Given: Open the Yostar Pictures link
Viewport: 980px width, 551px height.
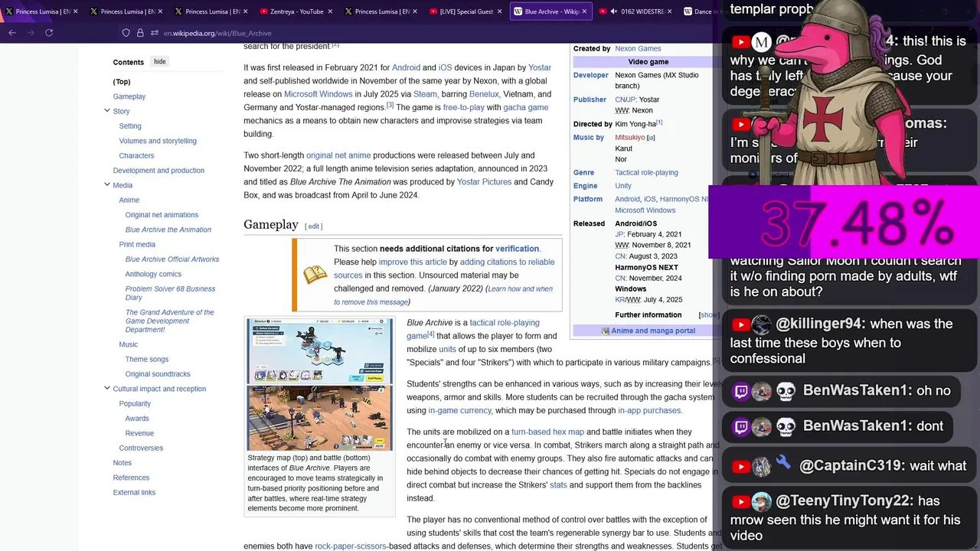Looking at the screenshot, I should 484,182.
